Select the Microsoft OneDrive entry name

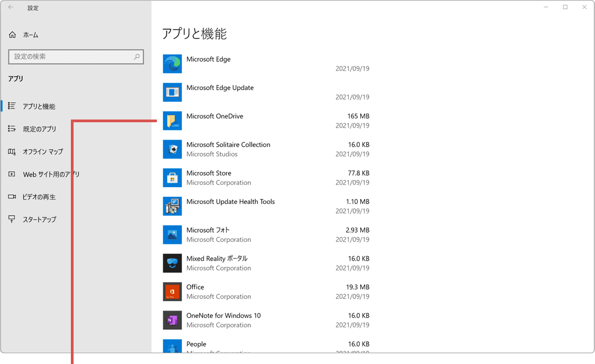tap(215, 116)
